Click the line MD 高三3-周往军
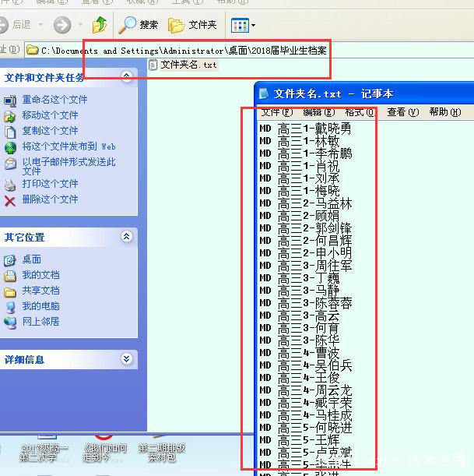474x476 pixels. [x=305, y=266]
